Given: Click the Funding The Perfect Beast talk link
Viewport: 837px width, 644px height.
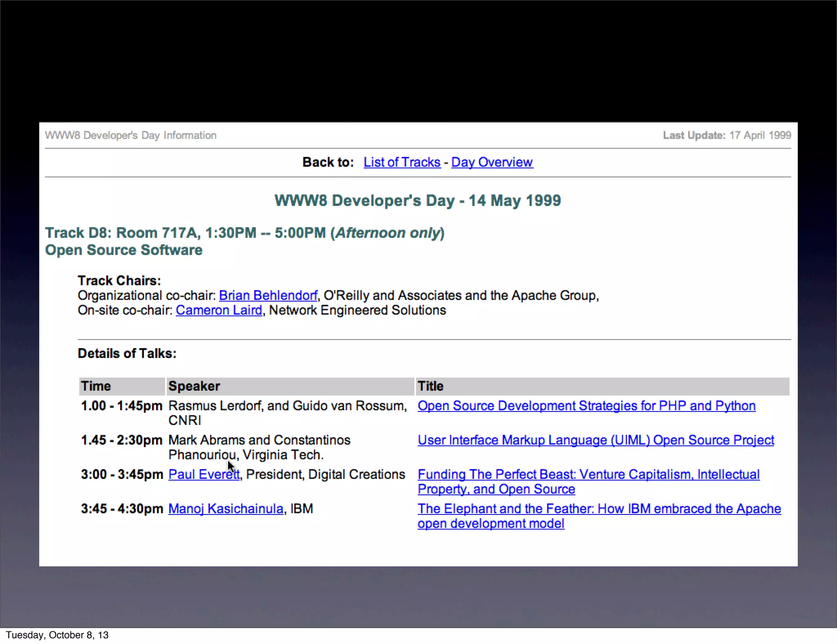Looking at the screenshot, I should click(588, 474).
